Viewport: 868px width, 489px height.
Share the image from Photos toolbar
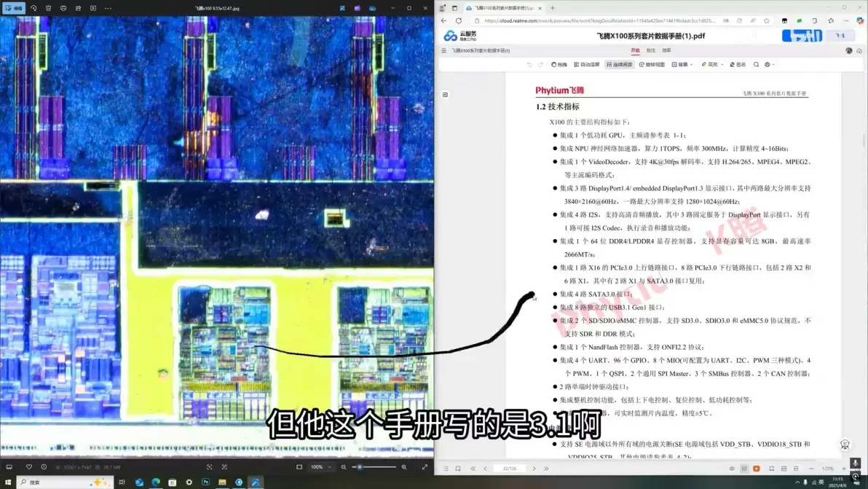pyautogui.click(x=78, y=8)
